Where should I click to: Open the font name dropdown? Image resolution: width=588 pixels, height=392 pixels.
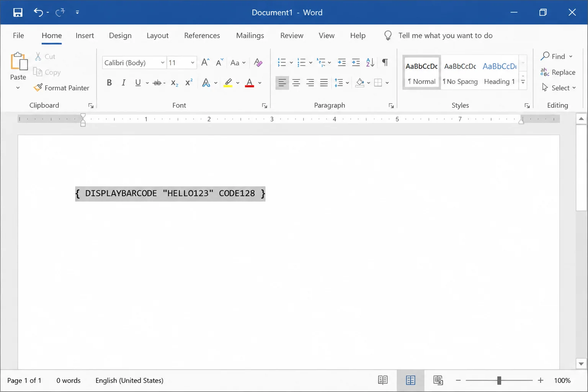point(163,62)
